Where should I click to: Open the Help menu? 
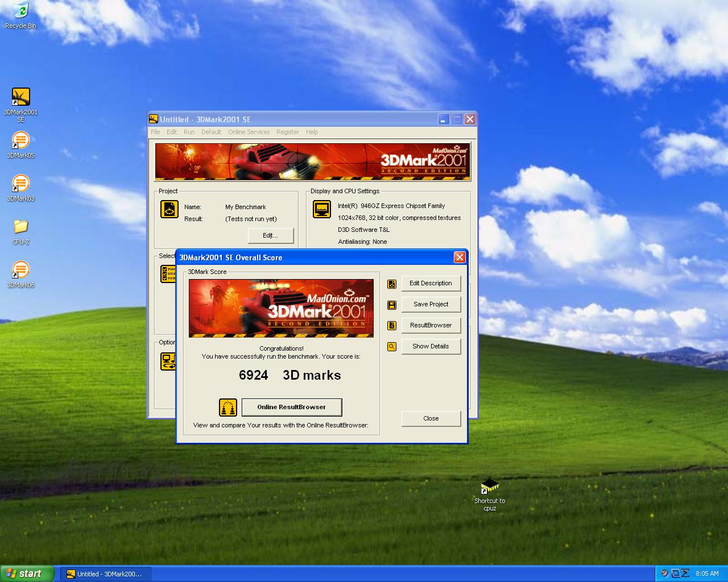point(312,132)
